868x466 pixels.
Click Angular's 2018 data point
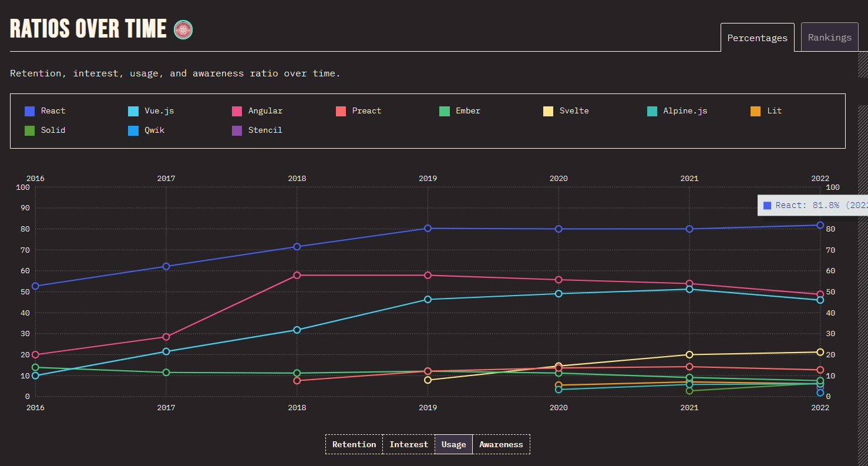[x=297, y=275]
